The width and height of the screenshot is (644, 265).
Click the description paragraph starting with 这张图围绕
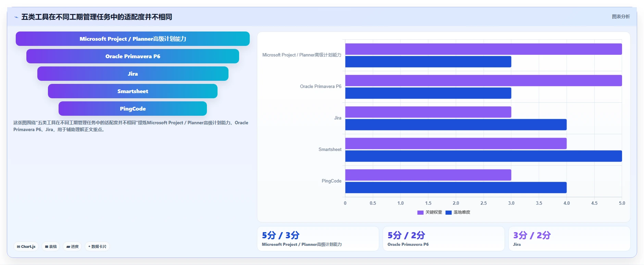point(131,126)
